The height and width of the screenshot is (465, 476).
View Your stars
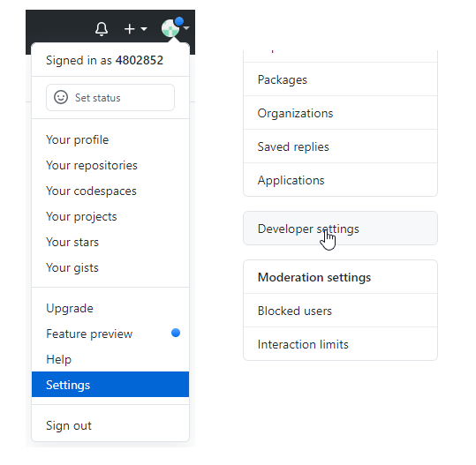tap(110, 242)
